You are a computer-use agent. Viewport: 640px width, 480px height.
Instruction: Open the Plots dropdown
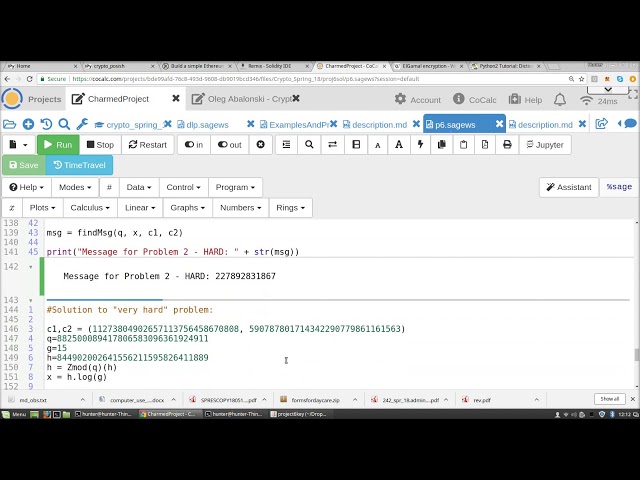(x=42, y=207)
